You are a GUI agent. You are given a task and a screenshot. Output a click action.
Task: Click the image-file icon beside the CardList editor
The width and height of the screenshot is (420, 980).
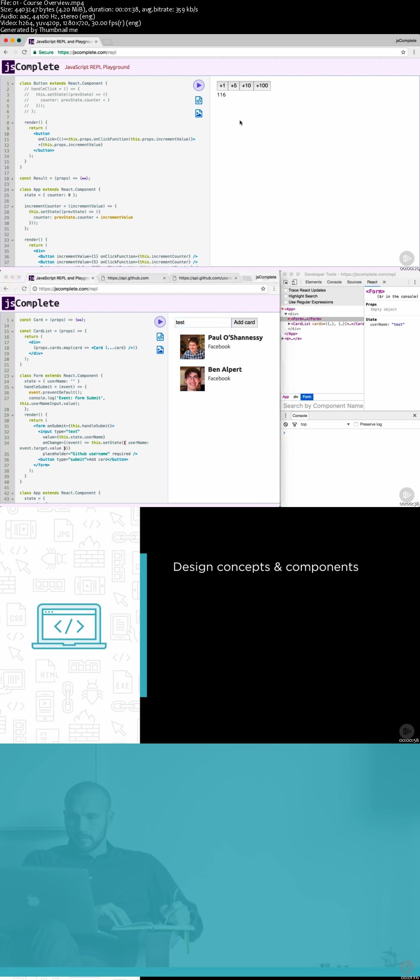(160, 350)
